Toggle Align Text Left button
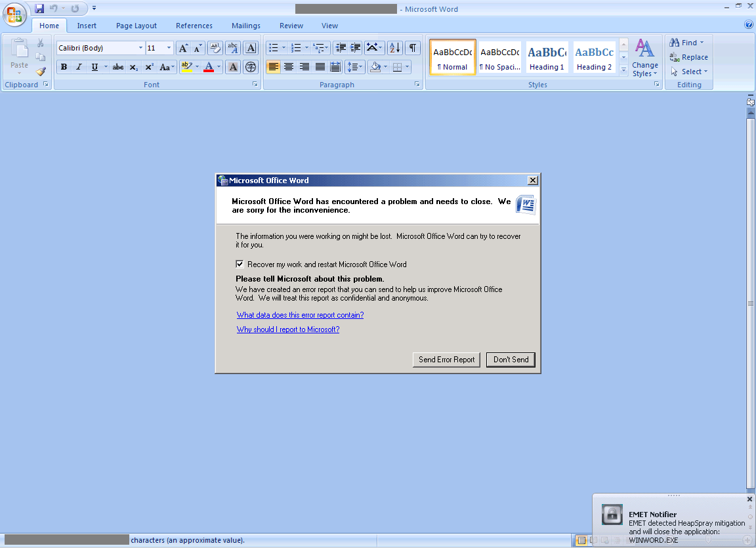Screen dimensions: 756x548 point(274,67)
